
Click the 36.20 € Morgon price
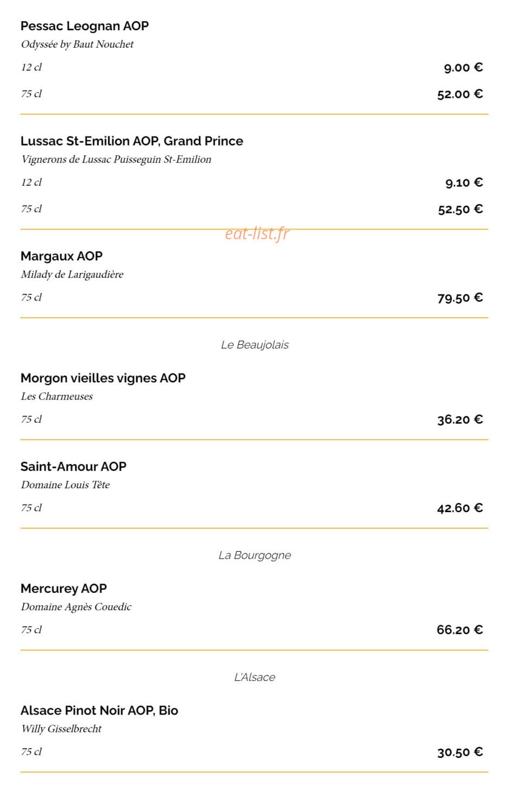460,420
